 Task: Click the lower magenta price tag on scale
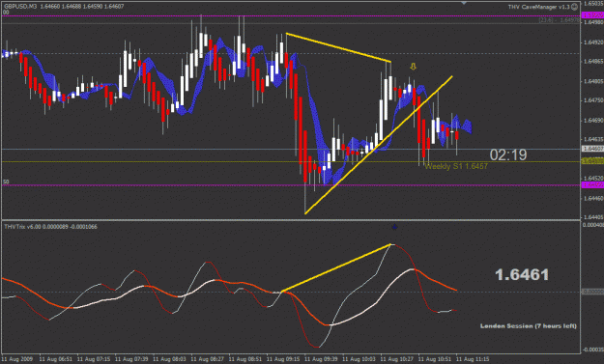point(592,185)
